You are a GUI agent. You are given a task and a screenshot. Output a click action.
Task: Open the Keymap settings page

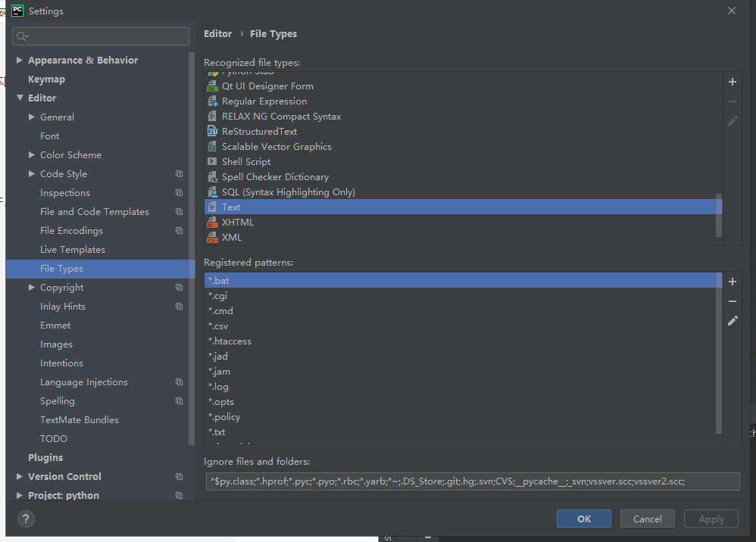coord(46,79)
